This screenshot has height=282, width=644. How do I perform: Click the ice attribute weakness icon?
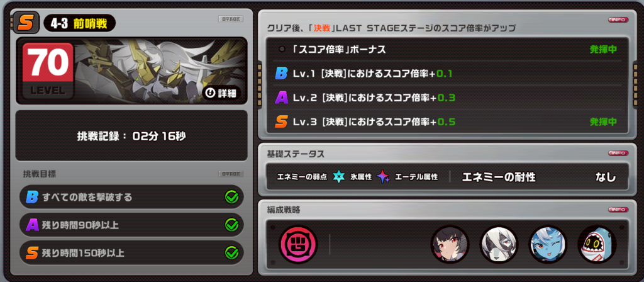coord(338,177)
